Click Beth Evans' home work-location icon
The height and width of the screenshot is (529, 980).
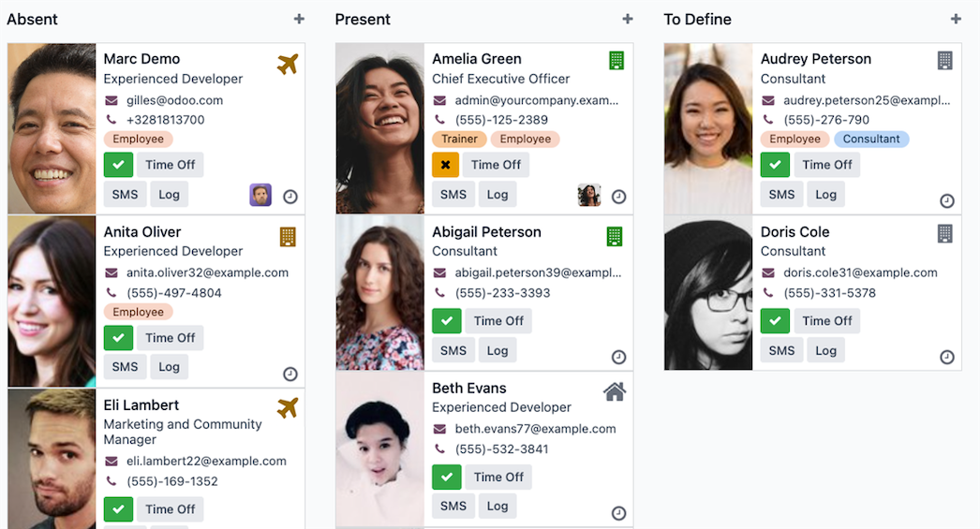(615, 391)
